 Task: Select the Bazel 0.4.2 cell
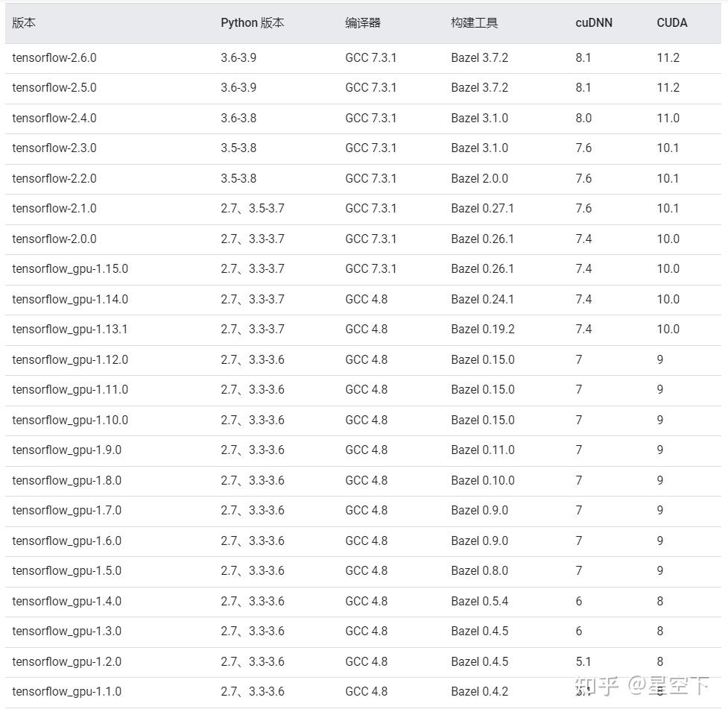point(480,691)
